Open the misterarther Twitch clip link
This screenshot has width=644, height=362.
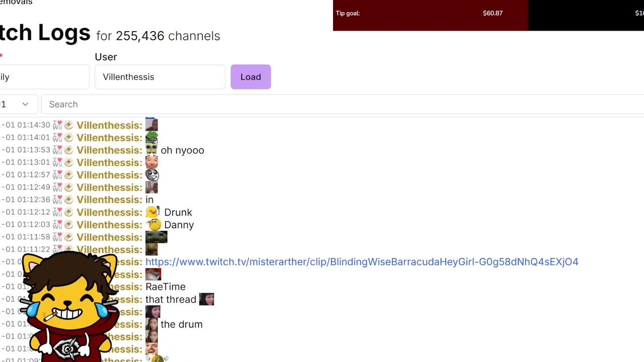tap(362, 261)
